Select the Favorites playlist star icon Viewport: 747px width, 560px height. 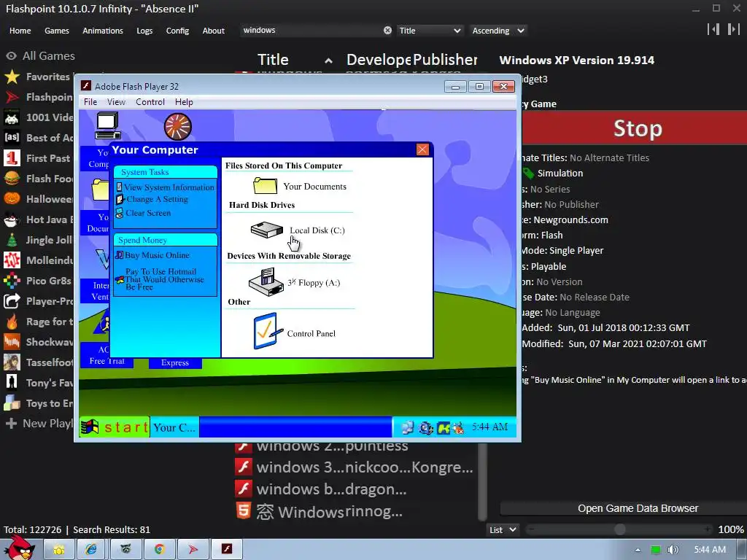pyautogui.click(x=12, y=77)
